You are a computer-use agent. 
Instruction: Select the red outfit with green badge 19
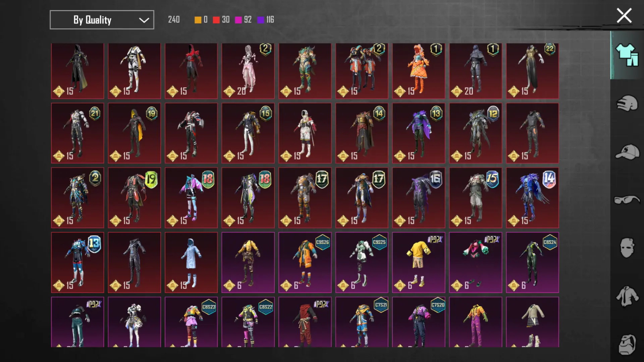(134, 198)
